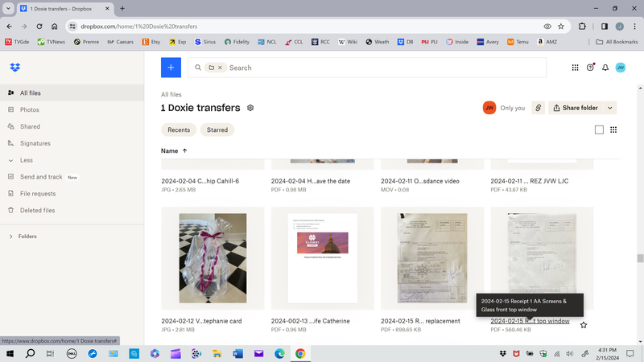644x362 pixels.
Task: Go to All files breadcrumb
Action: pos(171,95)
